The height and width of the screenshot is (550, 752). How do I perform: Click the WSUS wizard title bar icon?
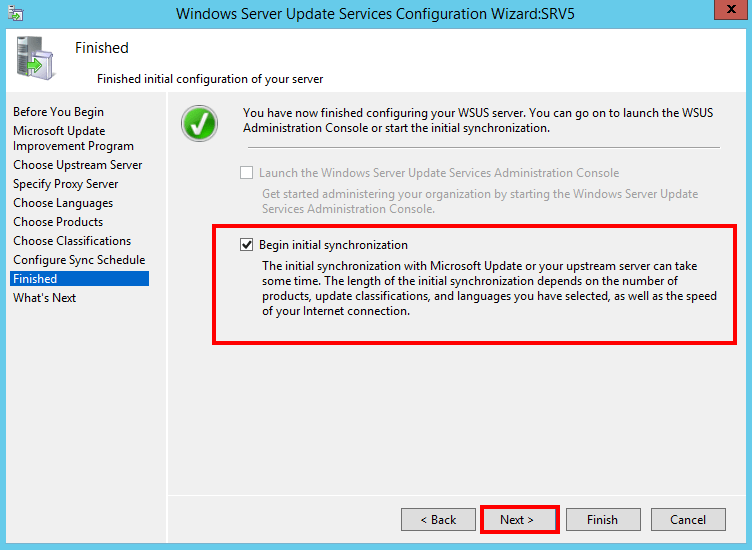tap(16, 13)
